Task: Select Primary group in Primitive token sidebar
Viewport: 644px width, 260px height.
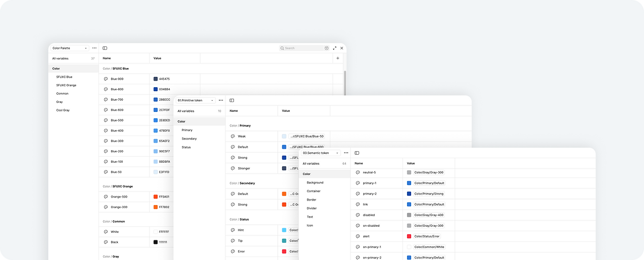Action: pos(187,130)
